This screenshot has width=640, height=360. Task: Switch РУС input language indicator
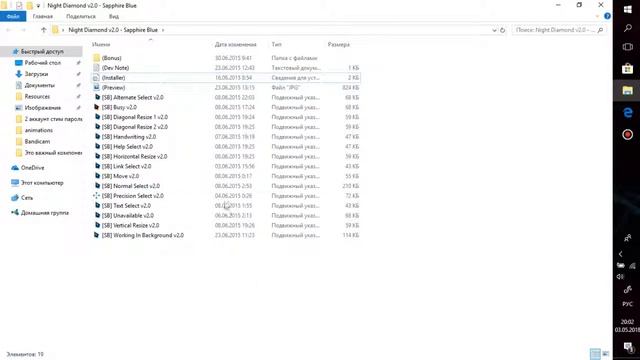click(627, 304)
